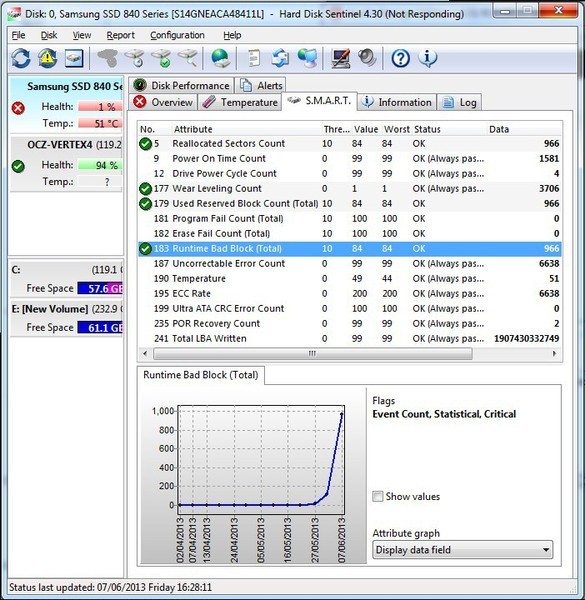Open the Attribute graph dropdown
Image resolution: width=585 pixels, height=600 pixels.
tap(463, 550)
